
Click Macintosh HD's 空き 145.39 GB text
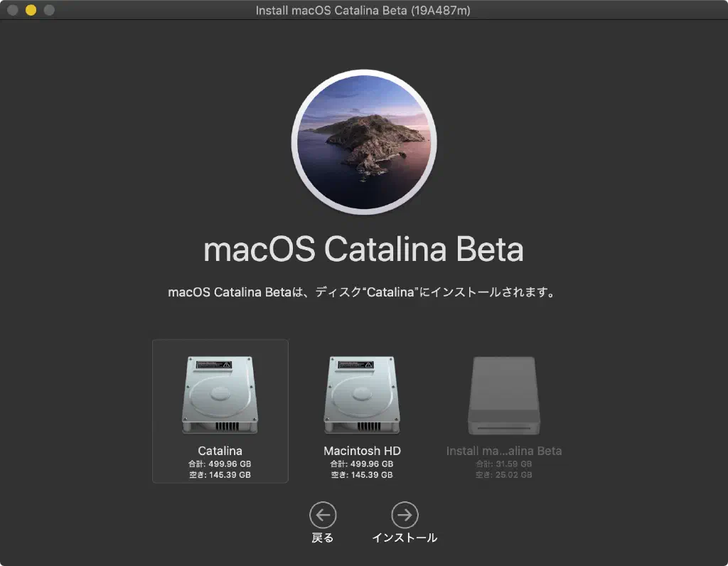(362, 475)
